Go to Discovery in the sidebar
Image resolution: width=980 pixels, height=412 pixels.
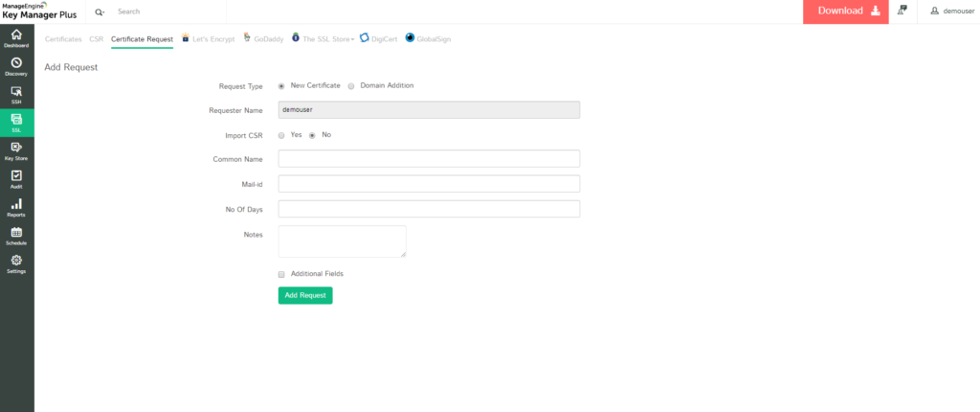point(16,65)
